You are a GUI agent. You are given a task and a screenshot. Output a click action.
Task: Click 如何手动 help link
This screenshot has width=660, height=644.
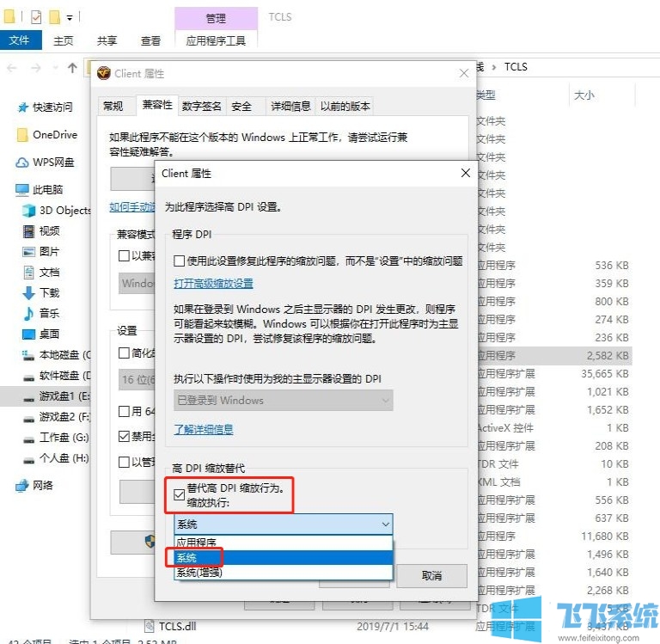[x=132, y=207]
